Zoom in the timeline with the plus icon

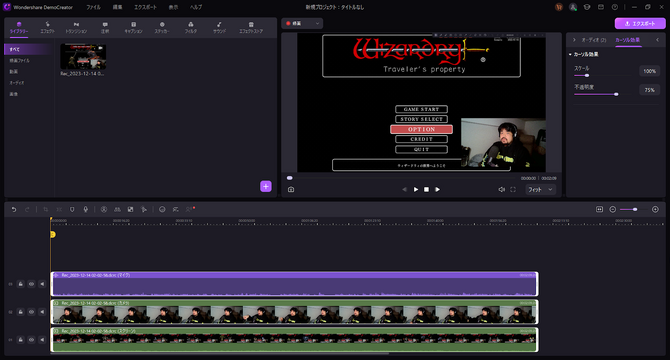pyautogui.click(x=655, y=209)
